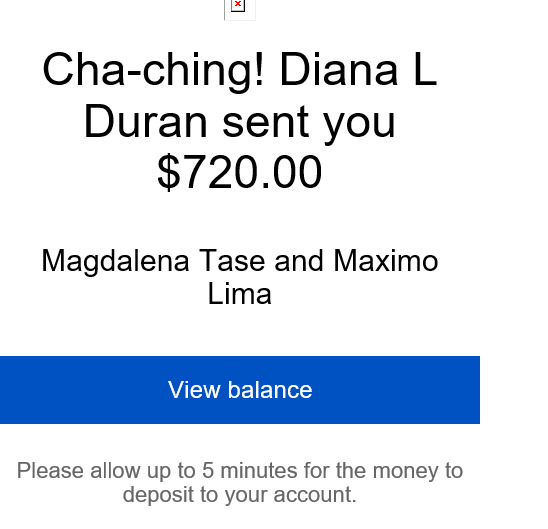548x529 pixels.
Task: Click the broken image placeholder icon
Action: pos(238,6)
